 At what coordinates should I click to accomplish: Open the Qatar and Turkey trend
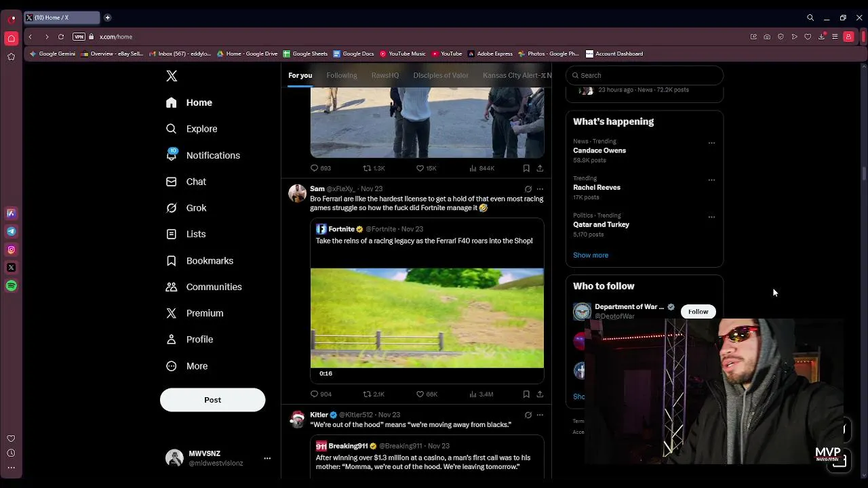(601, 224)
